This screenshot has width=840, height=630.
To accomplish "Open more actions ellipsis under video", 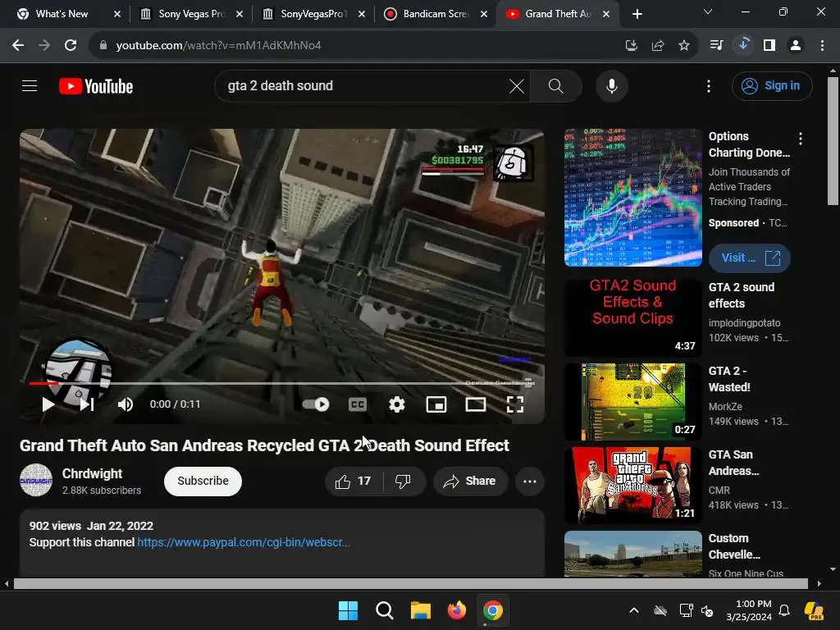I will click(530, 481).
